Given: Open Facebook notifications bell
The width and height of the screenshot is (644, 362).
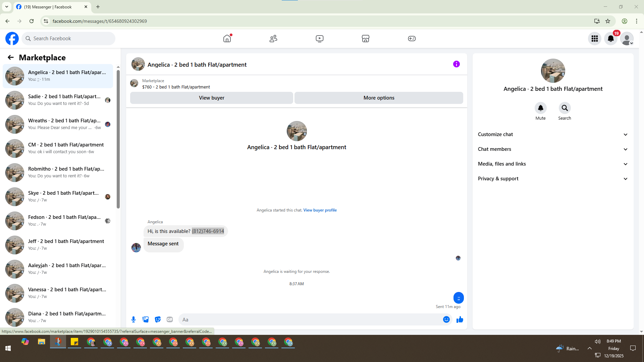Looking at the screenshot, I should tap(610, 39).
